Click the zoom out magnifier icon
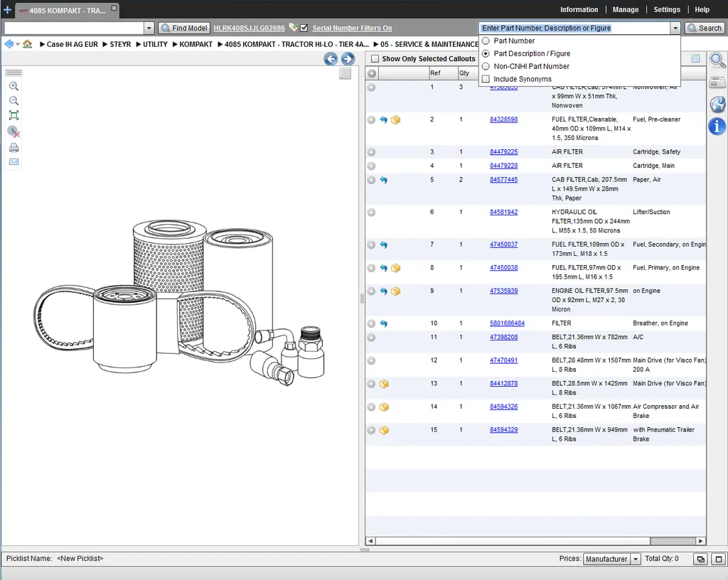 coord(14,101)
